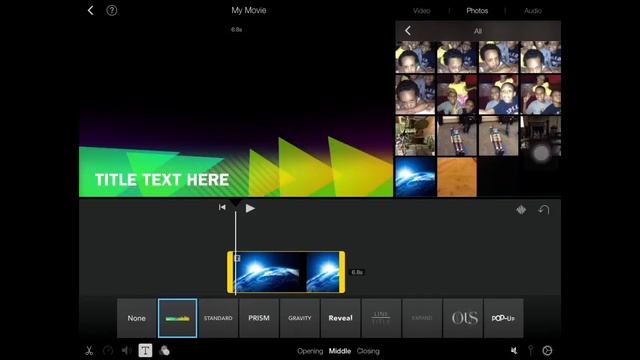Tap the title marker icon on clip
Screen dimensions: 640x360
(237, 258)
